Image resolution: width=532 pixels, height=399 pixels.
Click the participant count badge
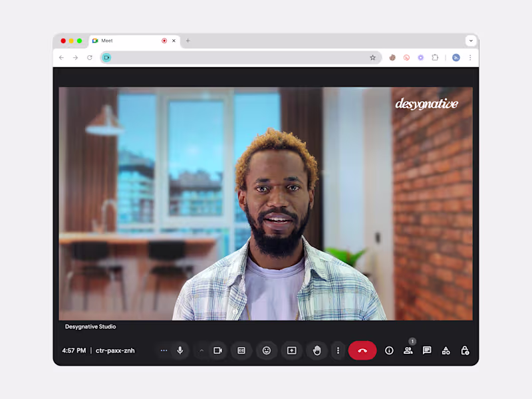click(412, 341)
